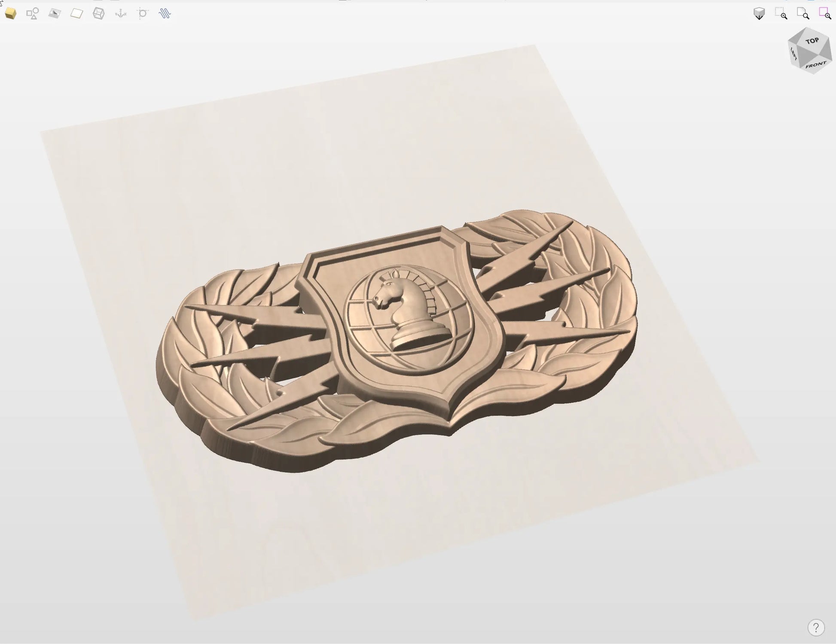Click the cube with down-arrow view icon

759,14
